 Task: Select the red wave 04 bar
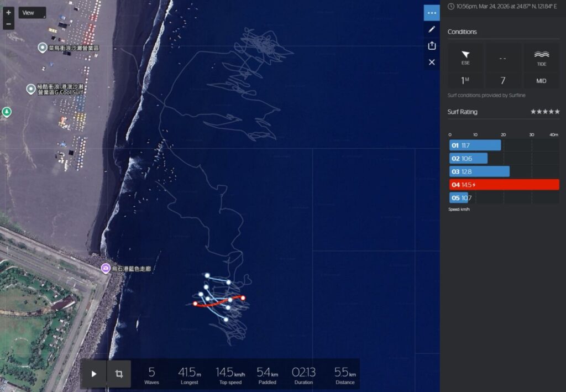pyautogui.click(x=504, y=185)
